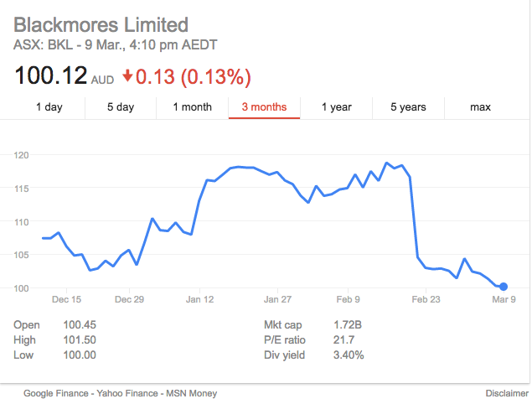Select the 1 day tab
Image resolution: width=532 pixels, height=404 pixels.
pyautogui.click(x=49, y=107)
